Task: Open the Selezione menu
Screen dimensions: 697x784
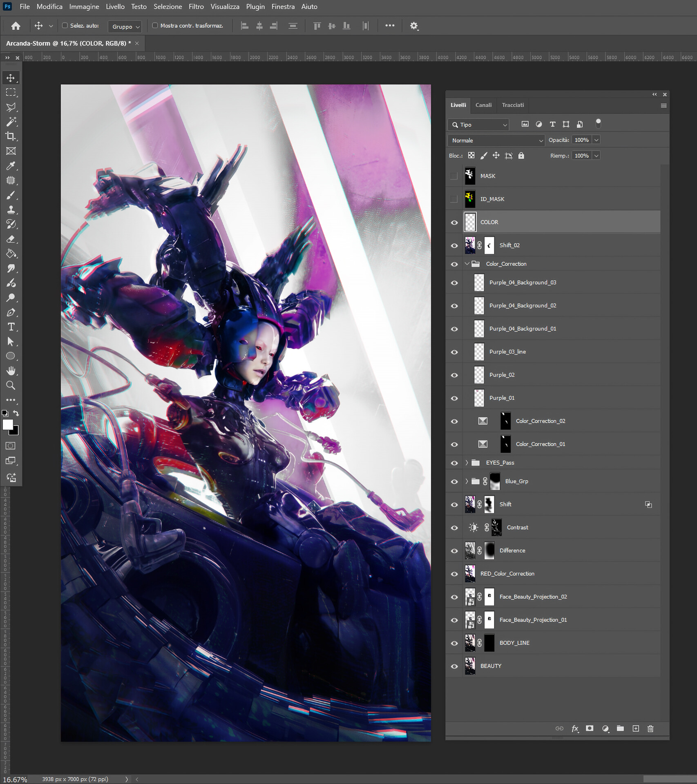Action: (168, 7)
